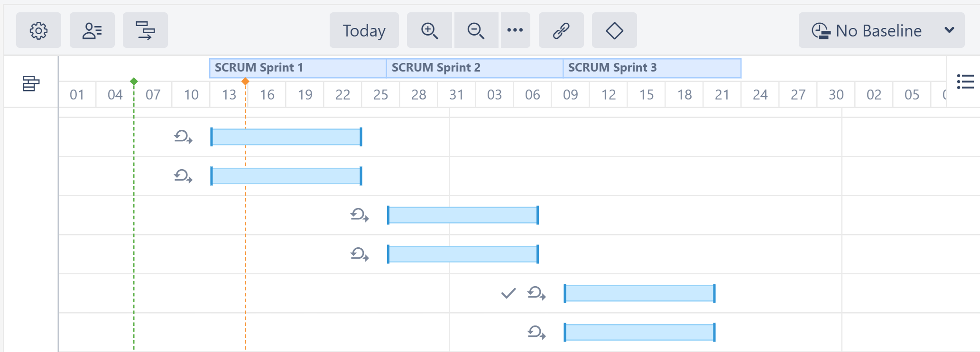Click the checkmark beside the Sprint 3 task

[508, 294]
